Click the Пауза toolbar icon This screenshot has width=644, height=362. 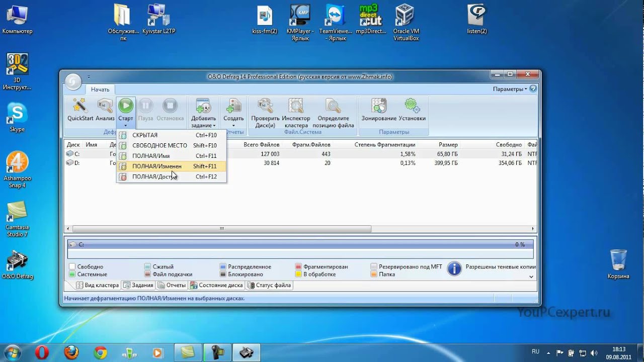point(145,106)
